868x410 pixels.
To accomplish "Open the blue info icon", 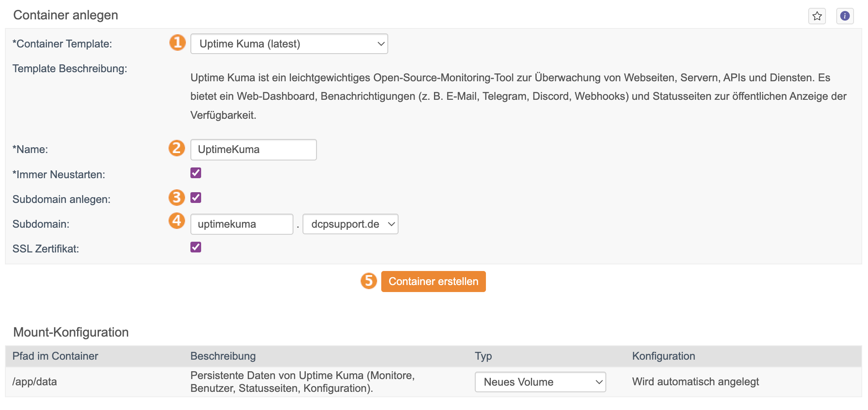I will tap(845, 16).
